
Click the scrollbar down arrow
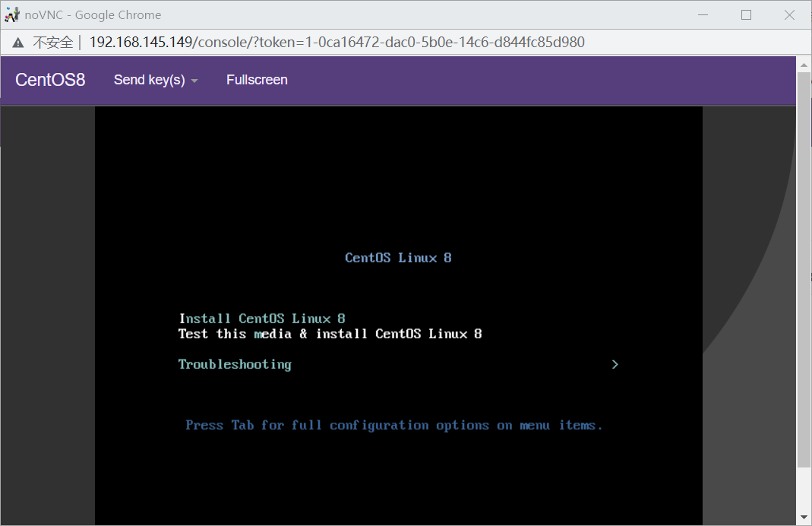(804, 517)
